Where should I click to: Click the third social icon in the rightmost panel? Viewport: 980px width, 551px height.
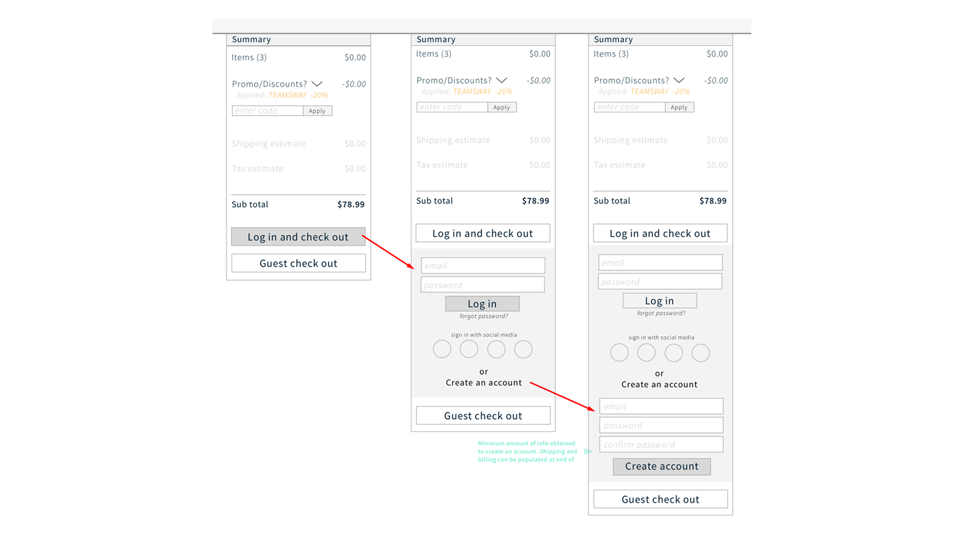tap(673, 353)
